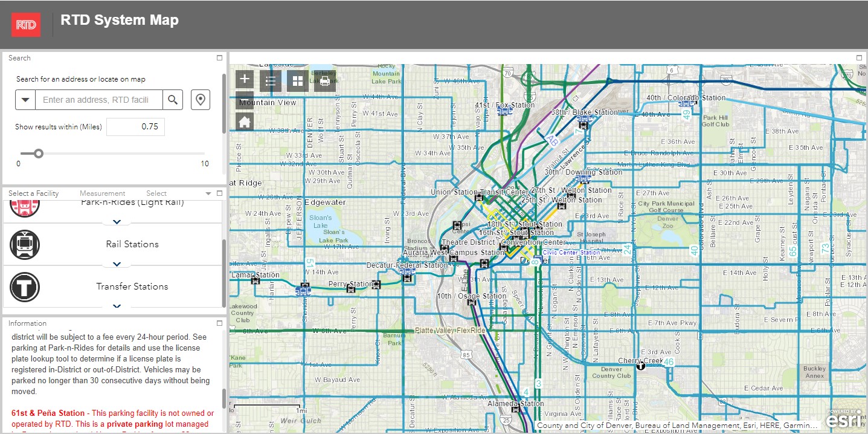Switch to the Select tab

[156, 193]
